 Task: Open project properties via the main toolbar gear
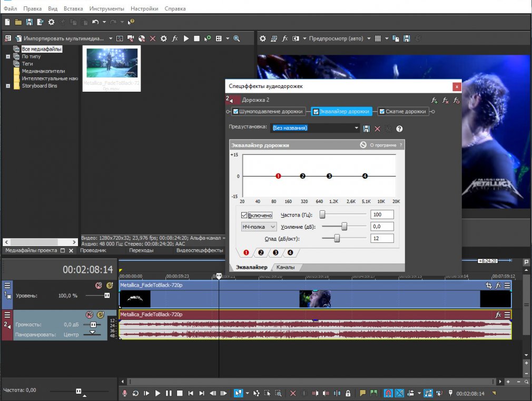click(x=51, y=22)
